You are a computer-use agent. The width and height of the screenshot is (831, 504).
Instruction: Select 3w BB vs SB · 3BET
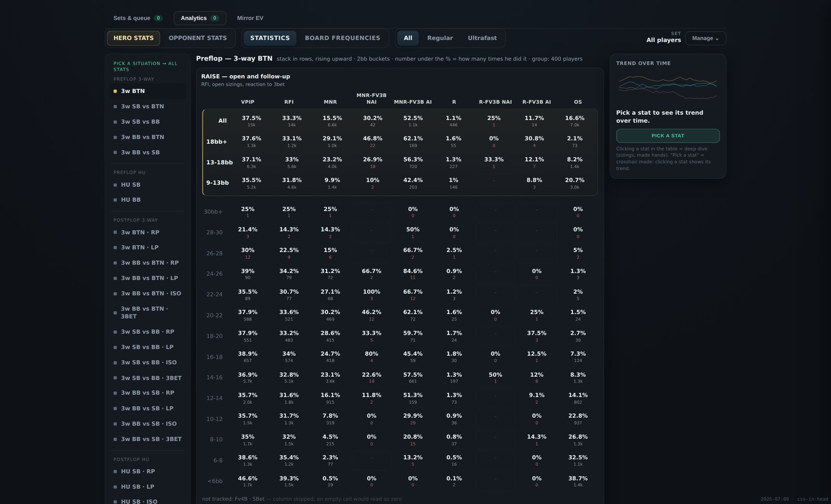tap(148, 439)
